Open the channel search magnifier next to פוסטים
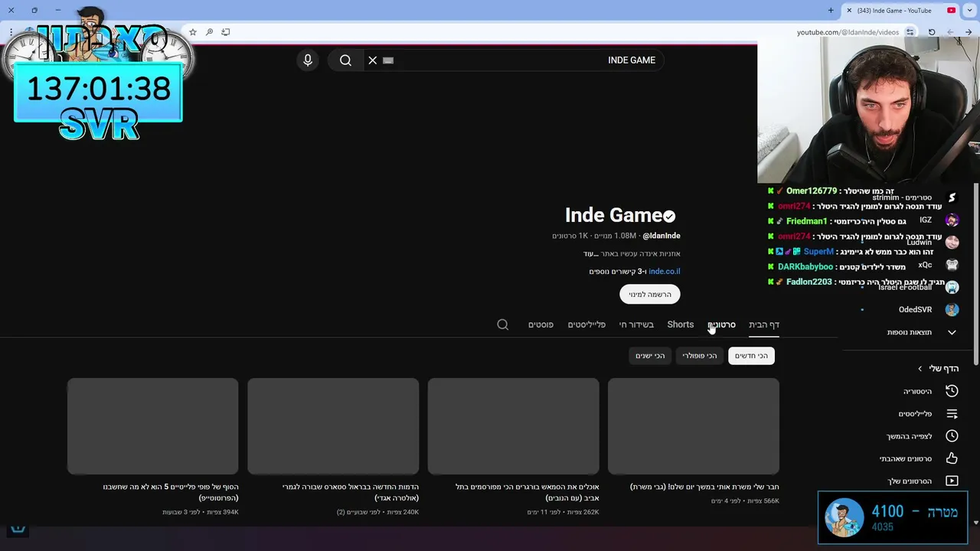 (x=503, y=324)
